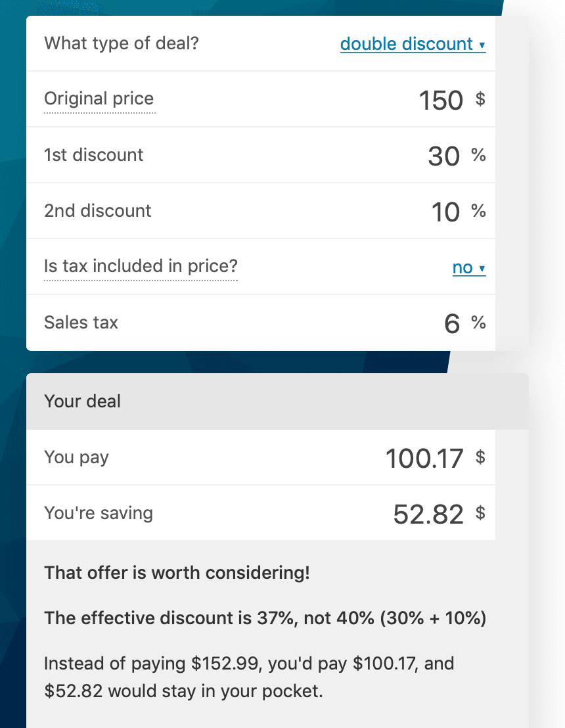Click 'That offer is worth considering!' text

click(x=176, y=573)
